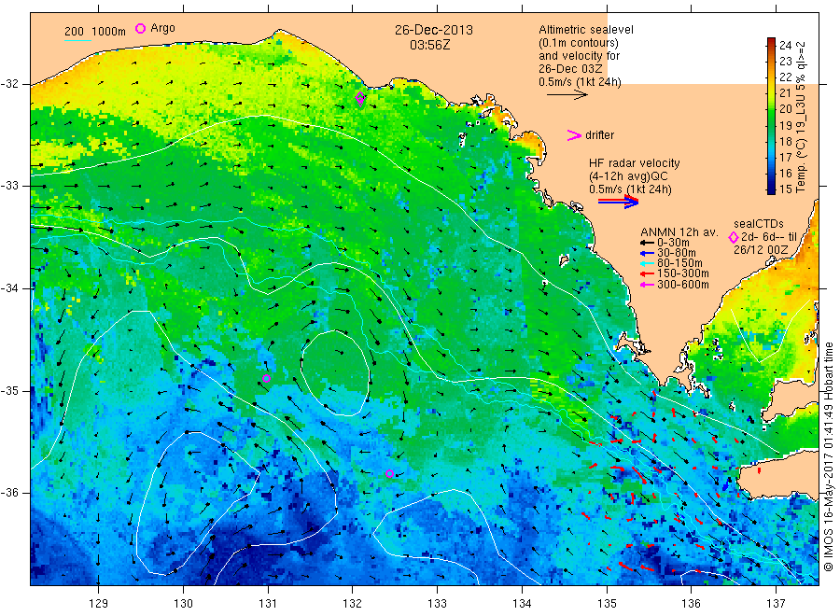Click the 'drifter' legend label

point(599,135)
